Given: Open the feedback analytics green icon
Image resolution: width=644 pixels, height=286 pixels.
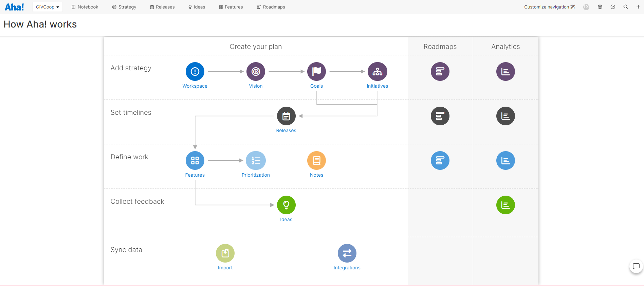Looking at the screenshot, I should pyautogui.click(x=505, y=205).
